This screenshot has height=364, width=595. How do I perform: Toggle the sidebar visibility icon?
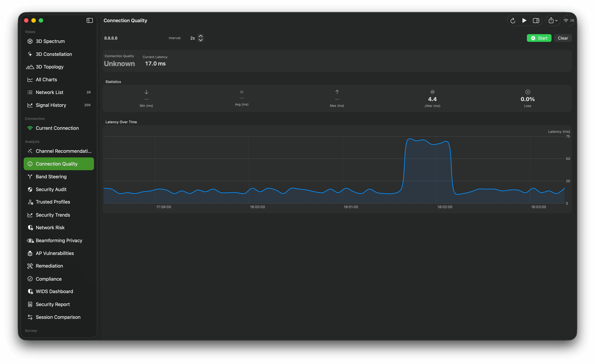tap(90, 20)
